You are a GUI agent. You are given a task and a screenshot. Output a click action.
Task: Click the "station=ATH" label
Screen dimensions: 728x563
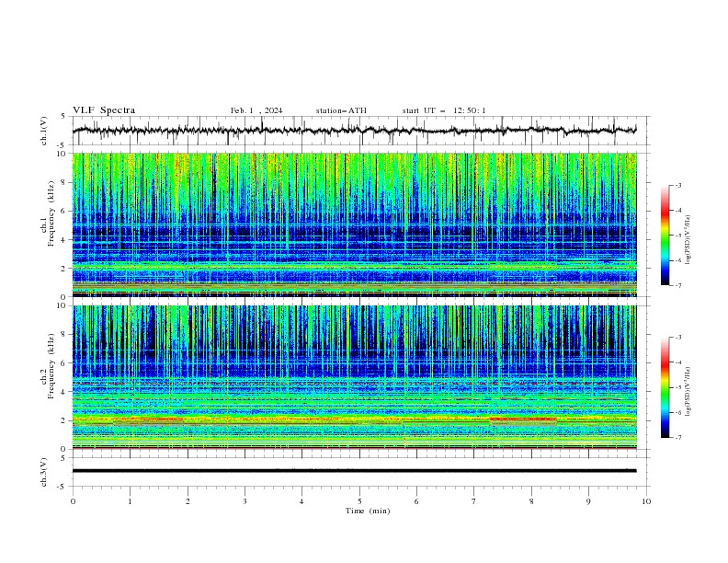341,110
